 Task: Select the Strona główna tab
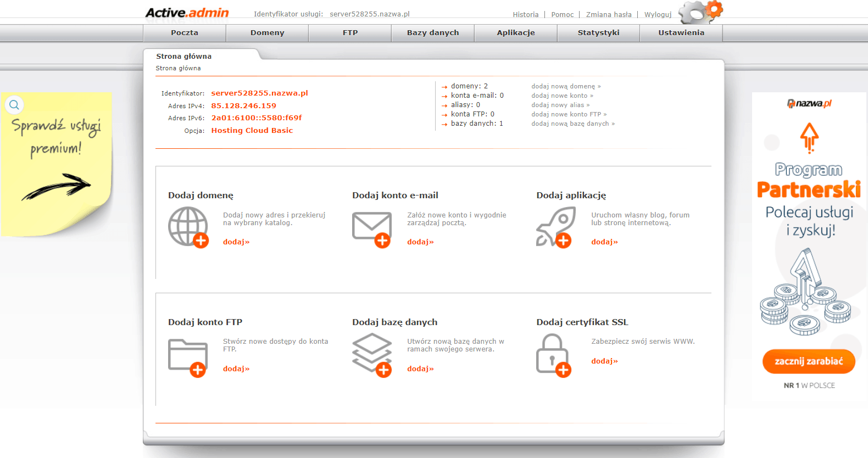184,56
